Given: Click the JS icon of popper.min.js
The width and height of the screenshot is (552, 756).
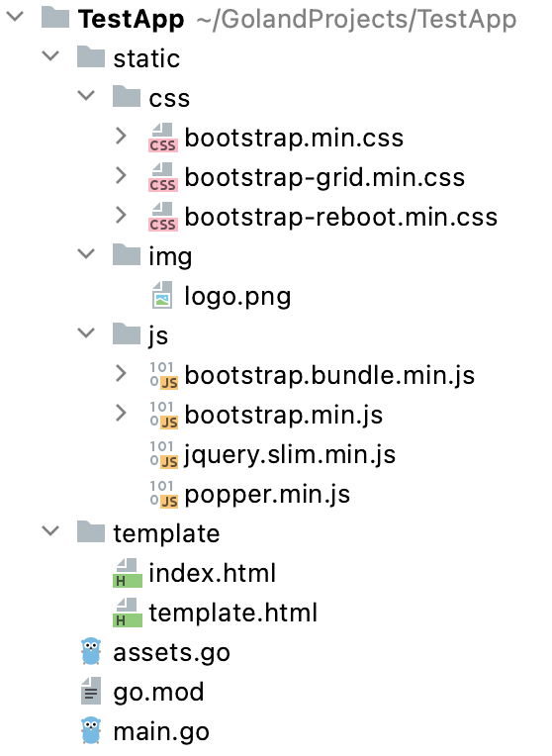Looking at the screenshot, I should pos(163,494).
